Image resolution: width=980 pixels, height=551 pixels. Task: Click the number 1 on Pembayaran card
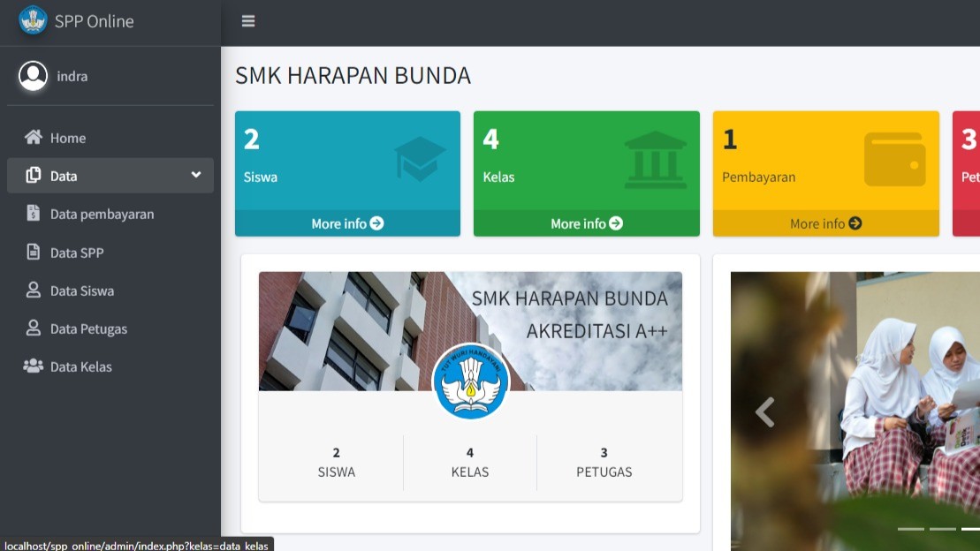click(729, 140)
